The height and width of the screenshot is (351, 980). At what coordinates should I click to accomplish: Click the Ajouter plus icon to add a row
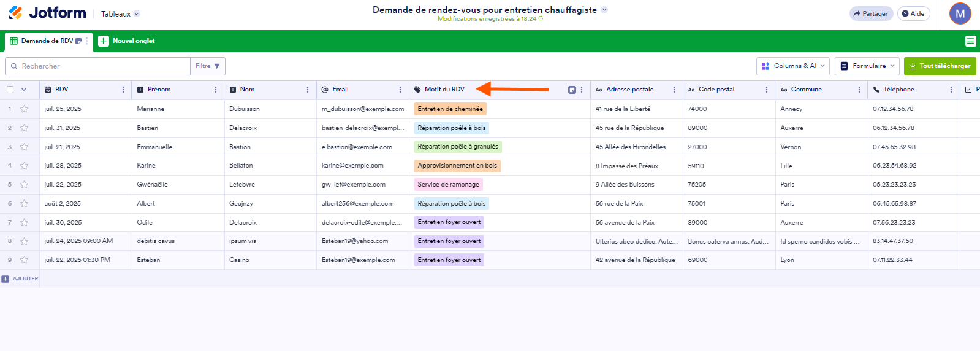[6, 279]
